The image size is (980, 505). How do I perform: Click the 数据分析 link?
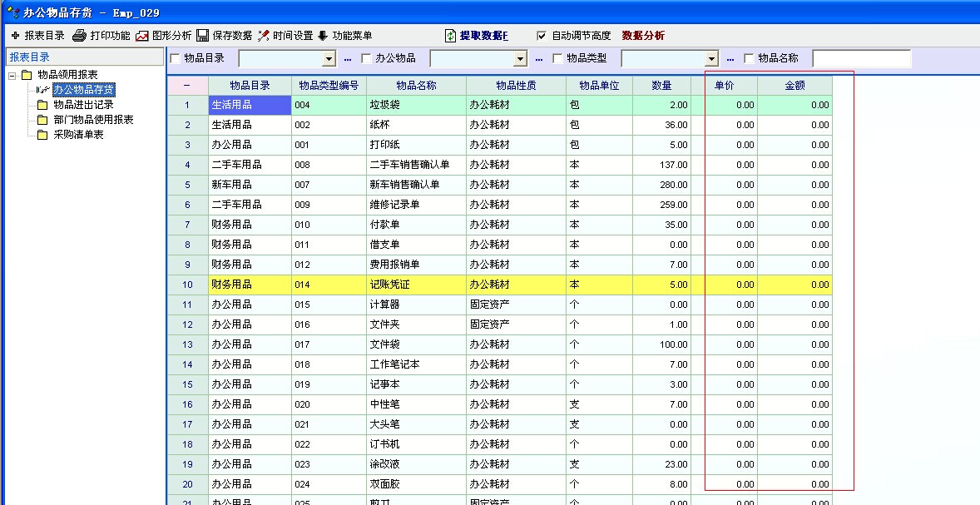(643, 36)
